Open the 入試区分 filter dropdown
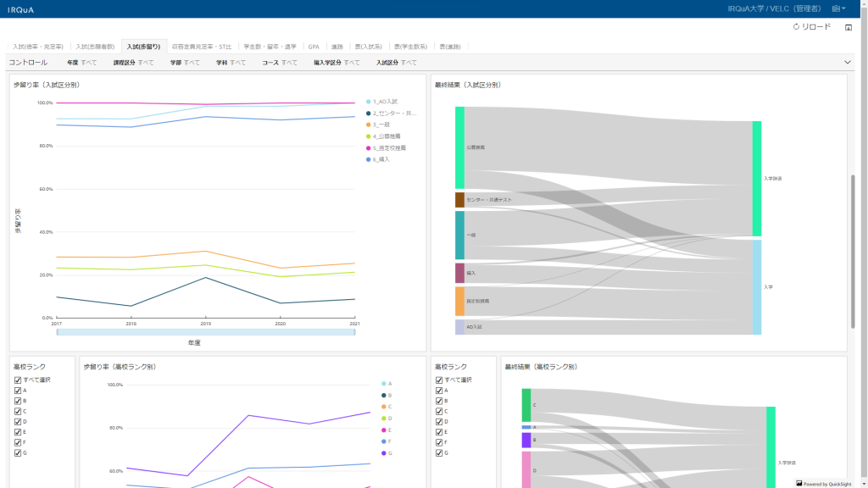 pyautogui.click(x=396, y=63)
